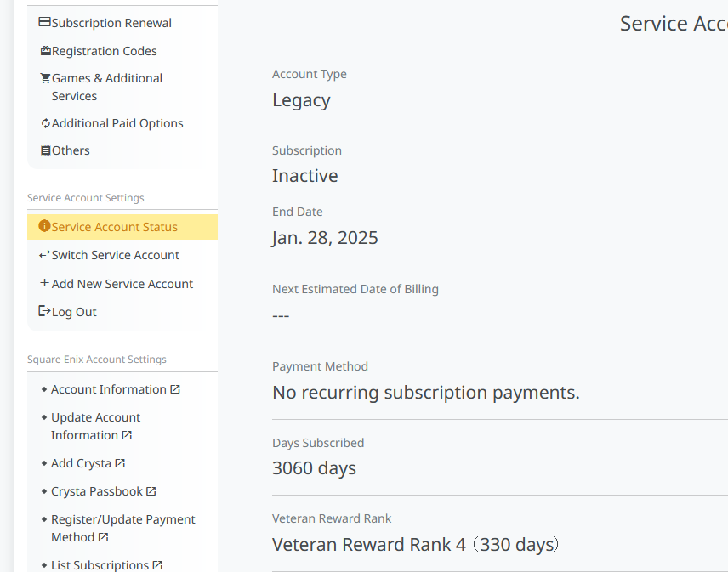The height and width of the screenshot is (572, 728).
Task: Open Registration Codes menu item
Action: pyautogui.click(x=104, y=51)
